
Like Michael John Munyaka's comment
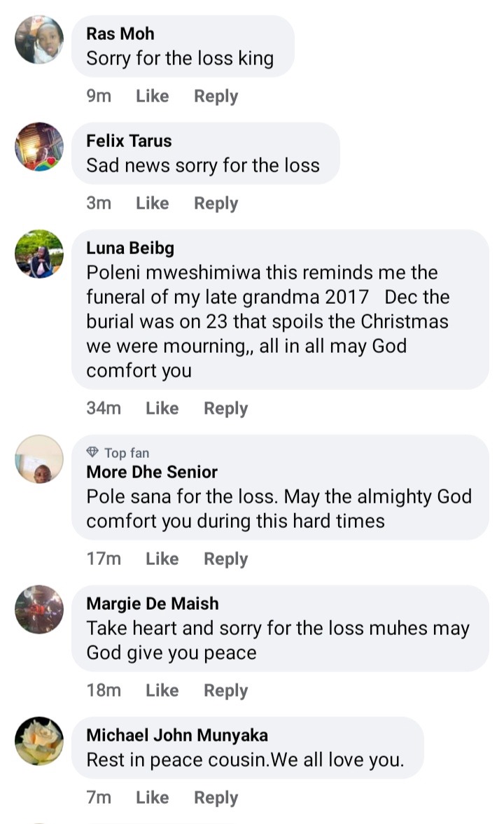[152, 798]
